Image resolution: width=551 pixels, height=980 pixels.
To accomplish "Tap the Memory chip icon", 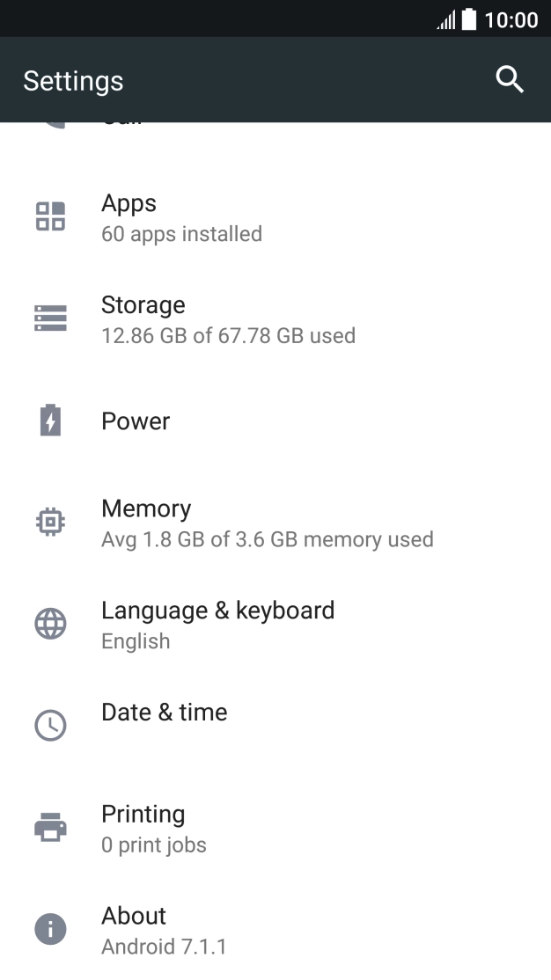I will click(x=51, y=522).
